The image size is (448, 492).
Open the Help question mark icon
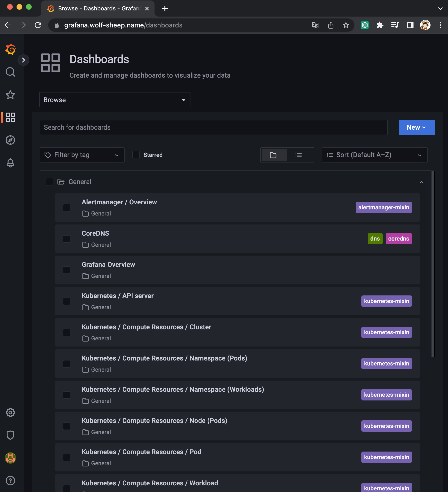click(10, 481)
